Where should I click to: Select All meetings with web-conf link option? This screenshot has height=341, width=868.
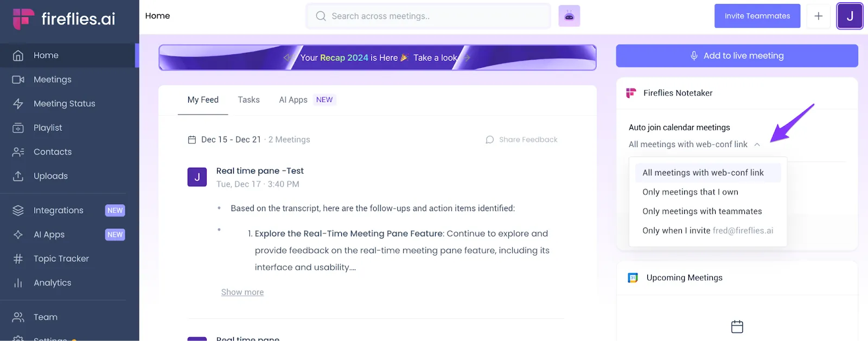pyautogui.click(x=708, y=173)
